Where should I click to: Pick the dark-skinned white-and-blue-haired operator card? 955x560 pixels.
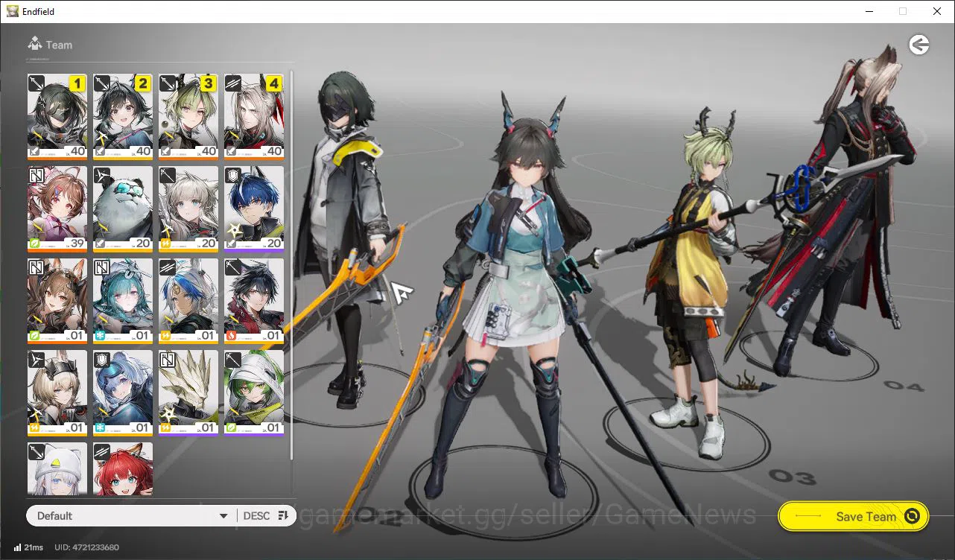point(188,301)
